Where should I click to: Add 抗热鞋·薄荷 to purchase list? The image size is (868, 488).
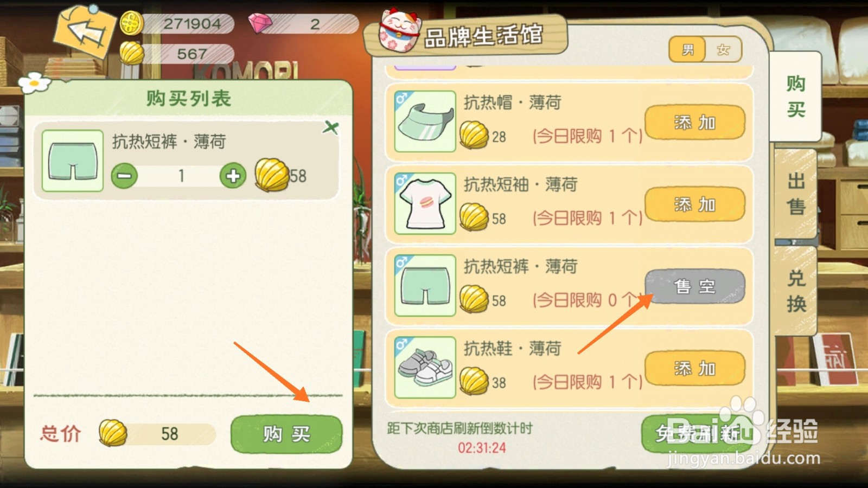click(695, 368)
